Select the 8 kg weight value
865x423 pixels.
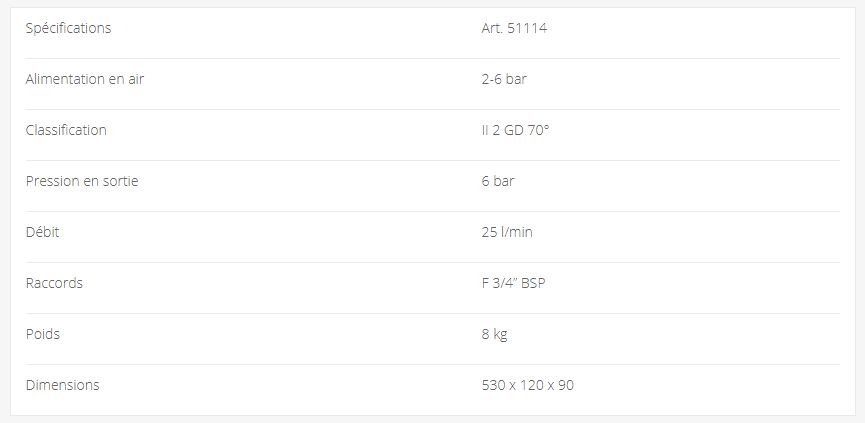(494, 334)
